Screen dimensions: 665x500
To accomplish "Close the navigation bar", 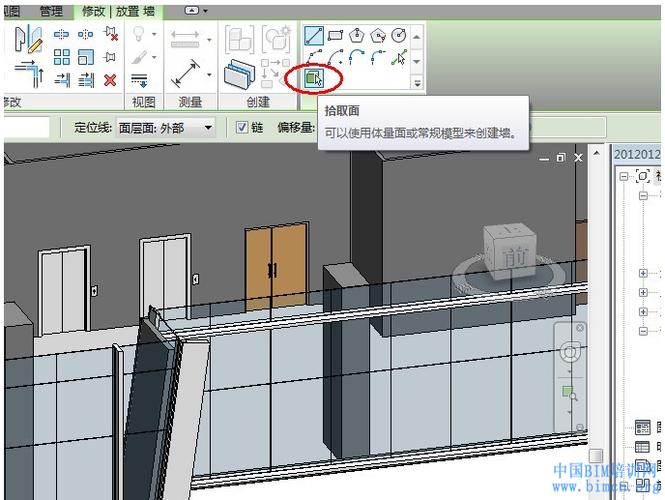I will point(580,328).
